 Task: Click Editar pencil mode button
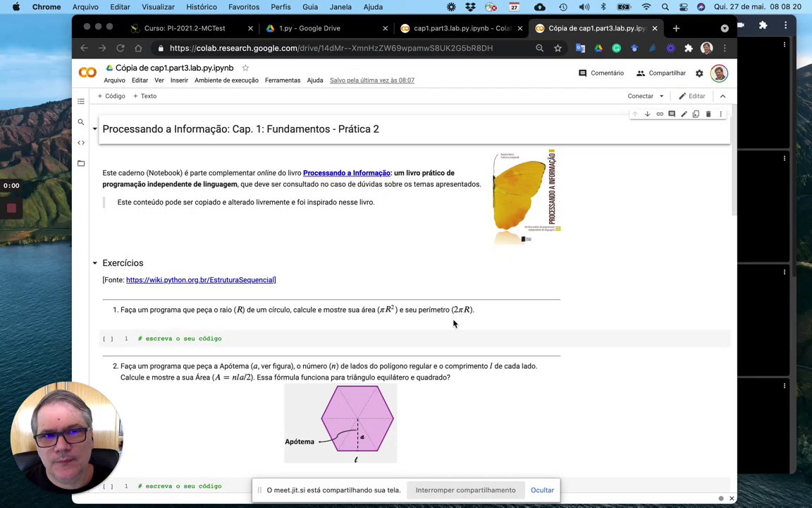692,96
